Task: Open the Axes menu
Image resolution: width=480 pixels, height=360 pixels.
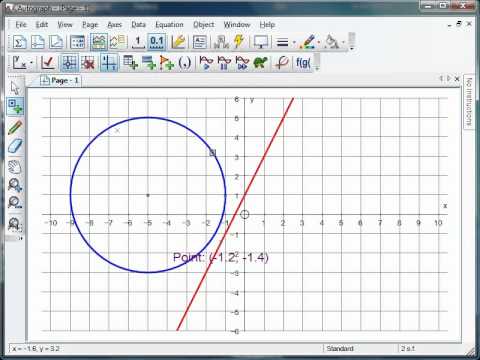Action: 114,25
